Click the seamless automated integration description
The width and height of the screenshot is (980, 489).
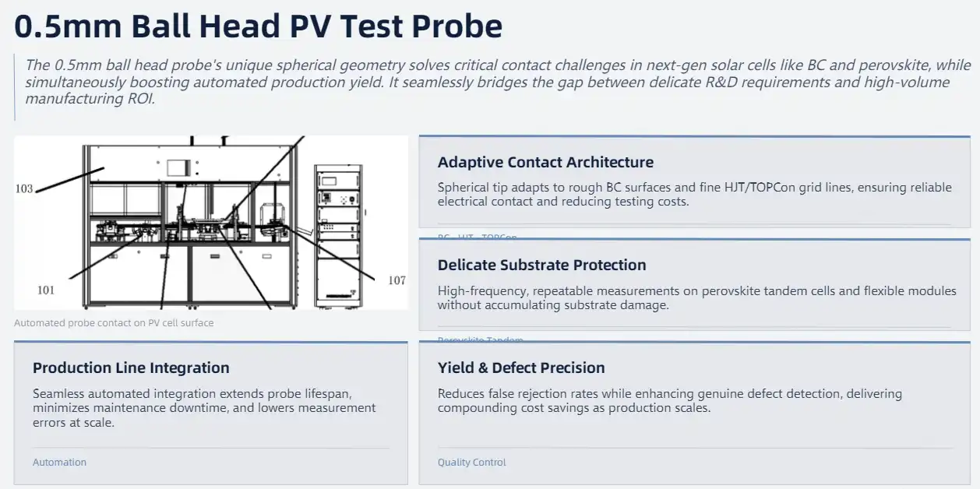coord(204,407)
